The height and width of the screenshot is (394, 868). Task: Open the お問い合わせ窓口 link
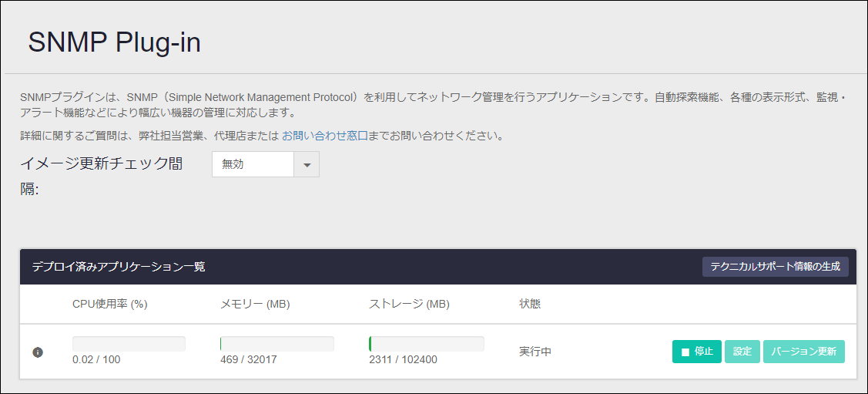pos(325,136)
